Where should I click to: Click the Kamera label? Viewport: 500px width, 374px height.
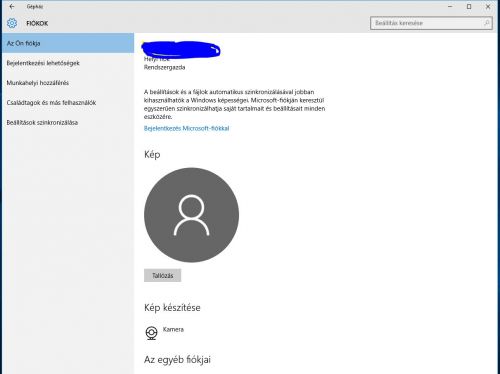pos(173,329)
